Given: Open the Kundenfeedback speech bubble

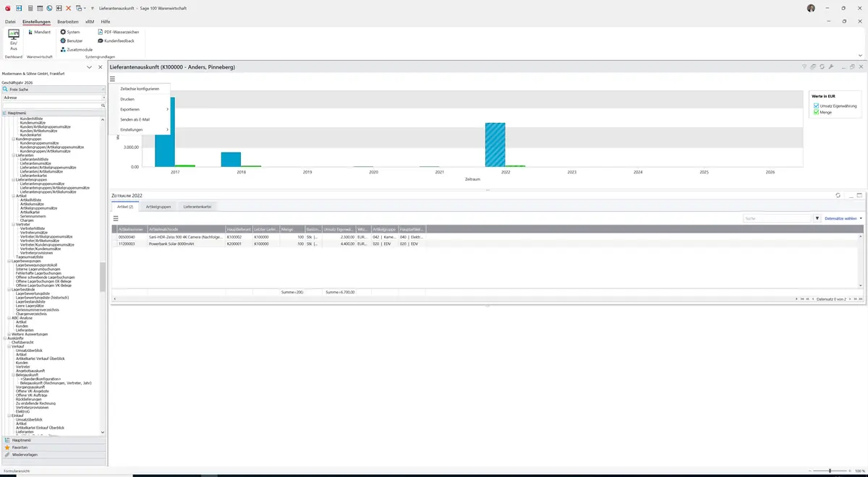Looking at the screenshot, I should (x=101, y=40).
